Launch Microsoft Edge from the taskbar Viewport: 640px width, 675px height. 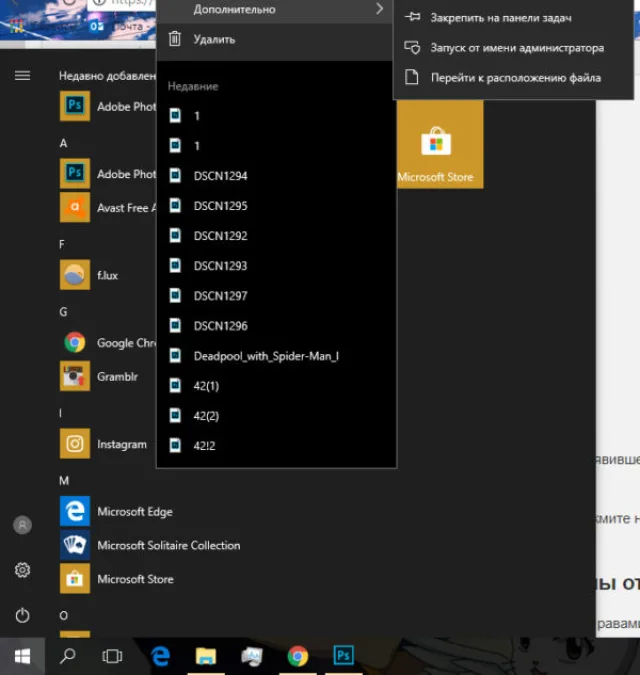[x=161, y=656]
